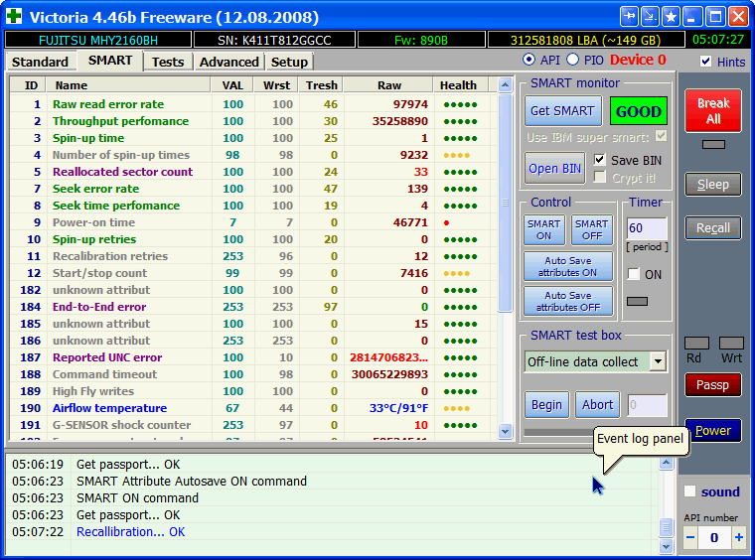The height and width of the screenshot is (560, 755).
Task: Click Auto Save attributes OFF button
Action: (x=568, y=301)
